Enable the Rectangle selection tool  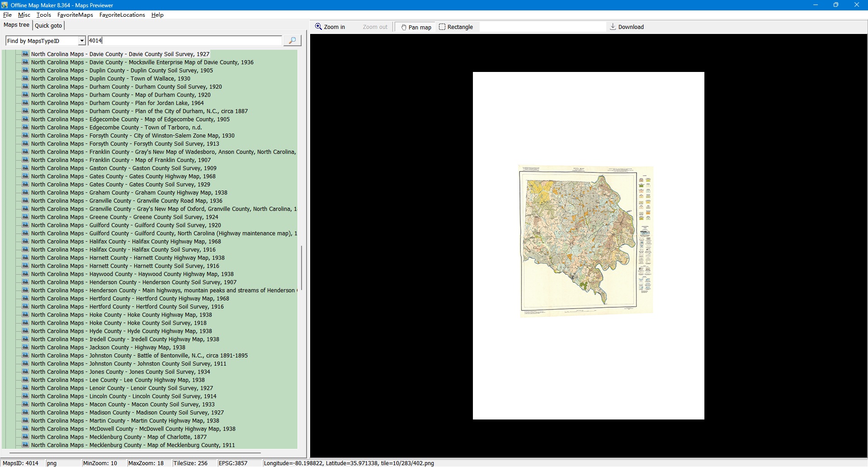coord(456,27)
